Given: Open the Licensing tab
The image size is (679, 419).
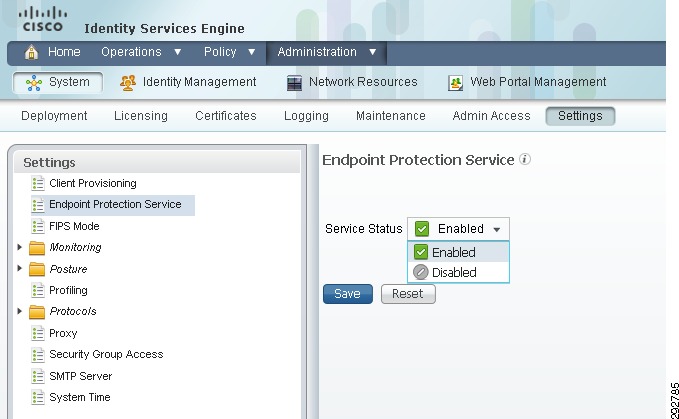Looking at the screenshot, I should tap(141, 116).
